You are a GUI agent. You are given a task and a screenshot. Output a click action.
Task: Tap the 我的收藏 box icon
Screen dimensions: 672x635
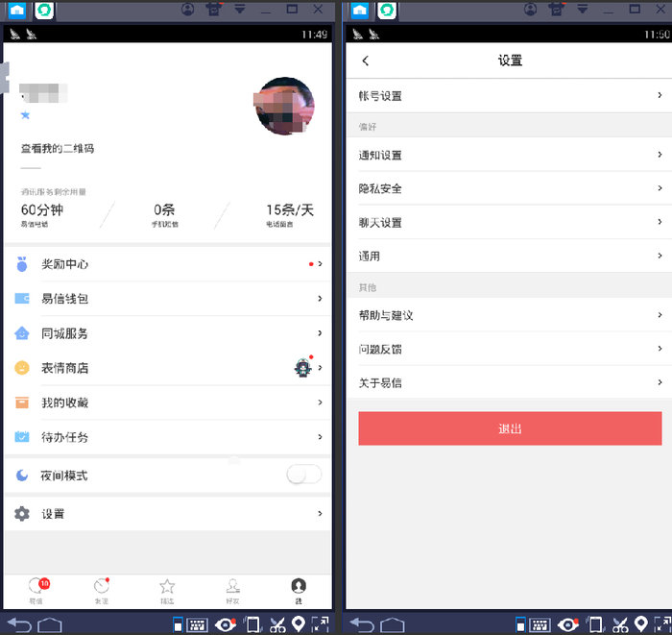(x=22, y=403)
